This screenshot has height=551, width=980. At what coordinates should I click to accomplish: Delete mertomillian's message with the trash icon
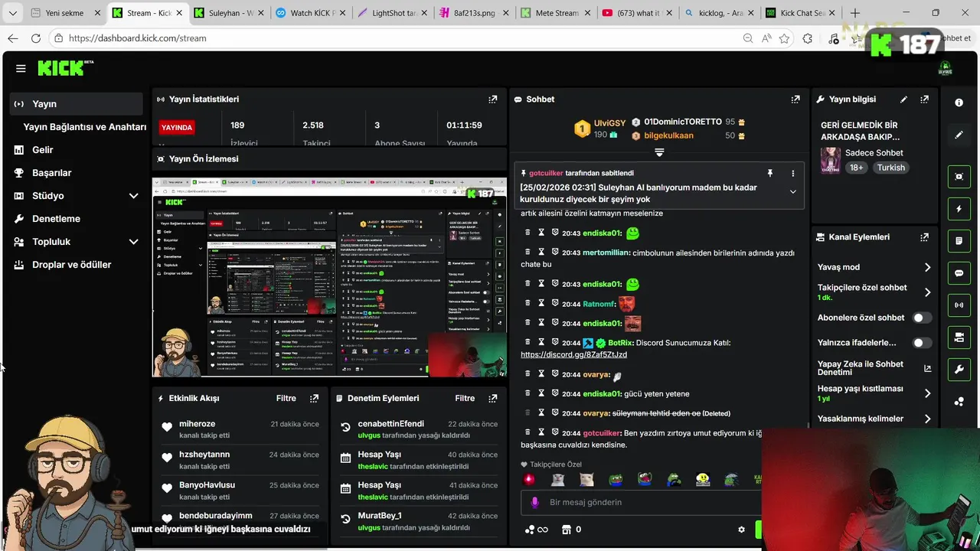pos(527,252)
